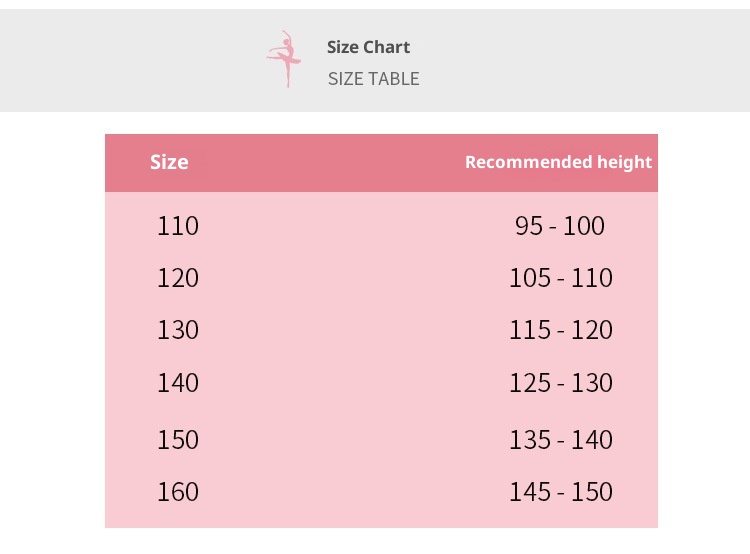This screenshot has height=554, width=750.
Task: Click the 105 - 110 height value
Action: pos(560,278)
